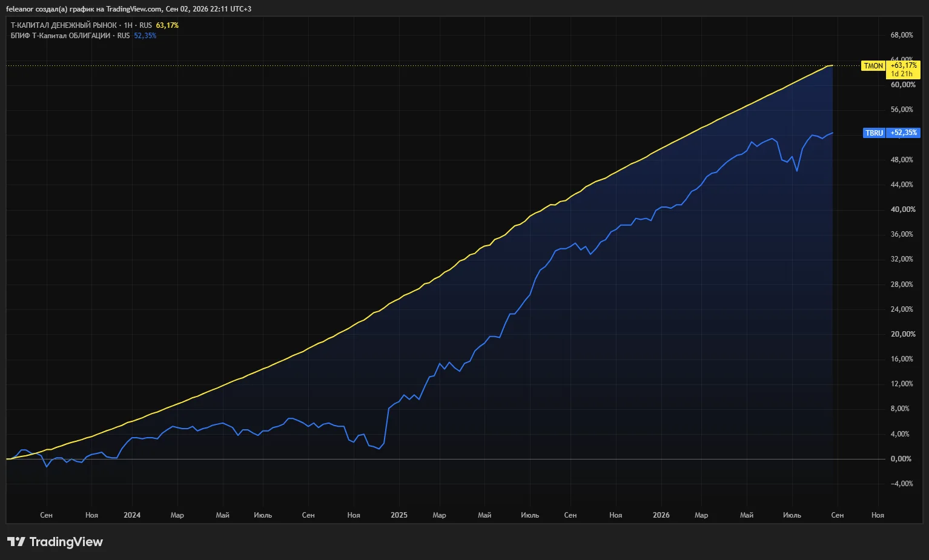Click the 2025 year label on time axis
This screenshot has width=929, height=560.
pyautogui.click(x=399, y=515)
